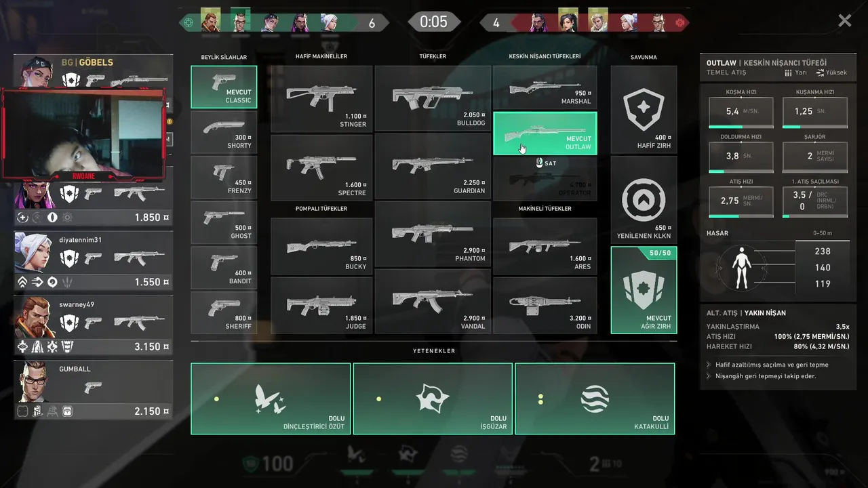Click the body damage value 140
This screenshot has height=488, width=868.
823,268
